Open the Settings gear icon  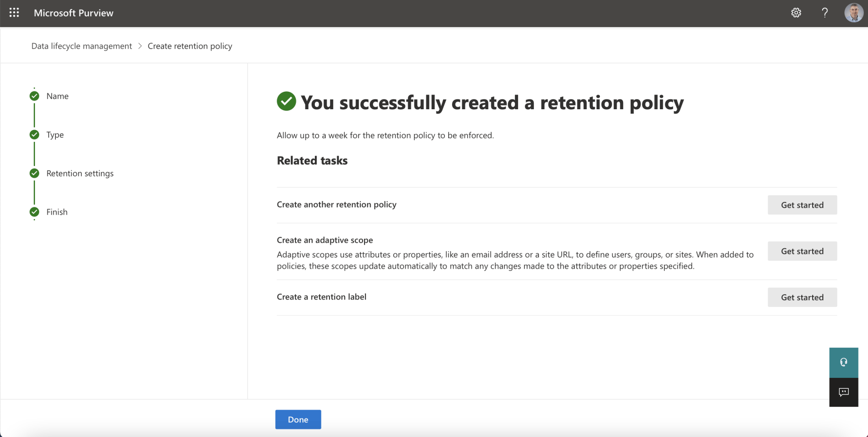point(796,13)
